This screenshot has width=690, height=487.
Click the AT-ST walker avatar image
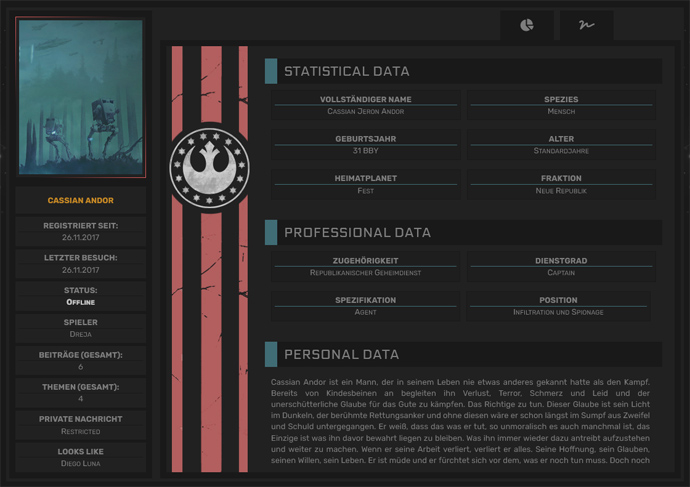(81, 97)
